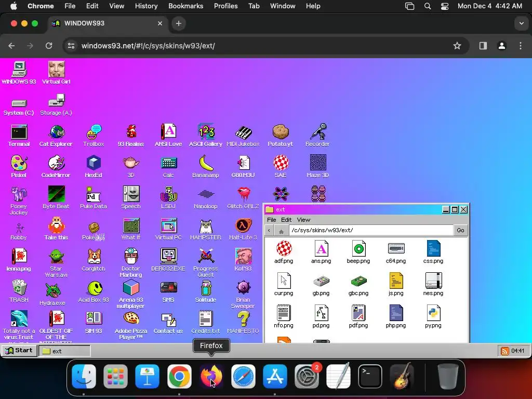Open the ASCII Gallery icon
The image size is (532, 399).
pyautogui.click(x=206, y=136)
